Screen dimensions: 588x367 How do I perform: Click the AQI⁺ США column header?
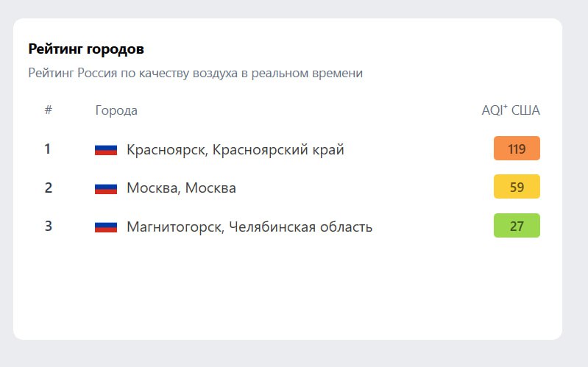510,110
